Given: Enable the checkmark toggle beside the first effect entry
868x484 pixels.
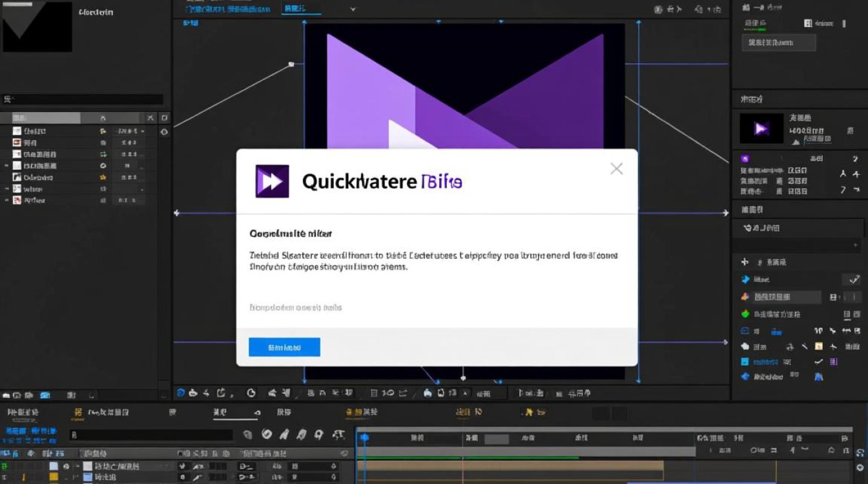Looking at the screenshot, I should (855, 279).
